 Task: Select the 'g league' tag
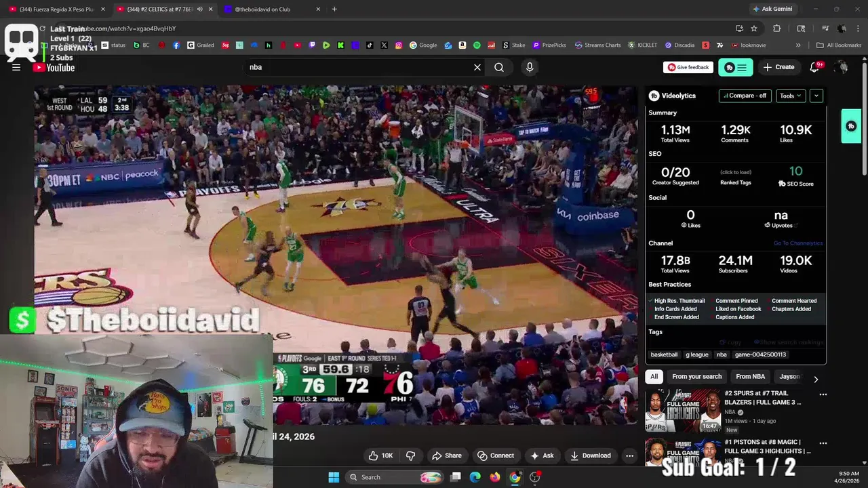pyautogui.click(x=697, y=354)
